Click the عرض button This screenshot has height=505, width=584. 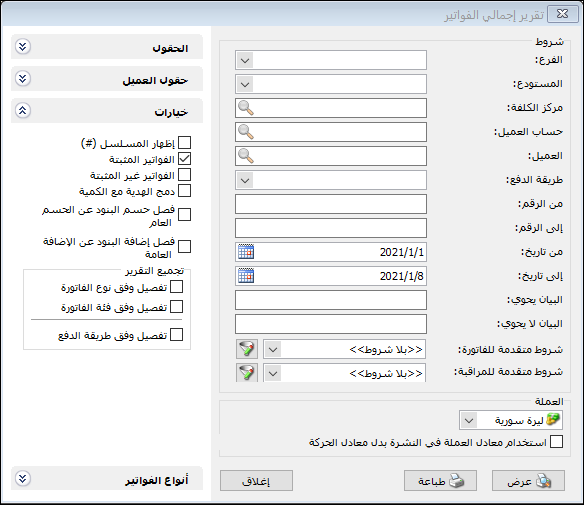click(x=528, y=481)
